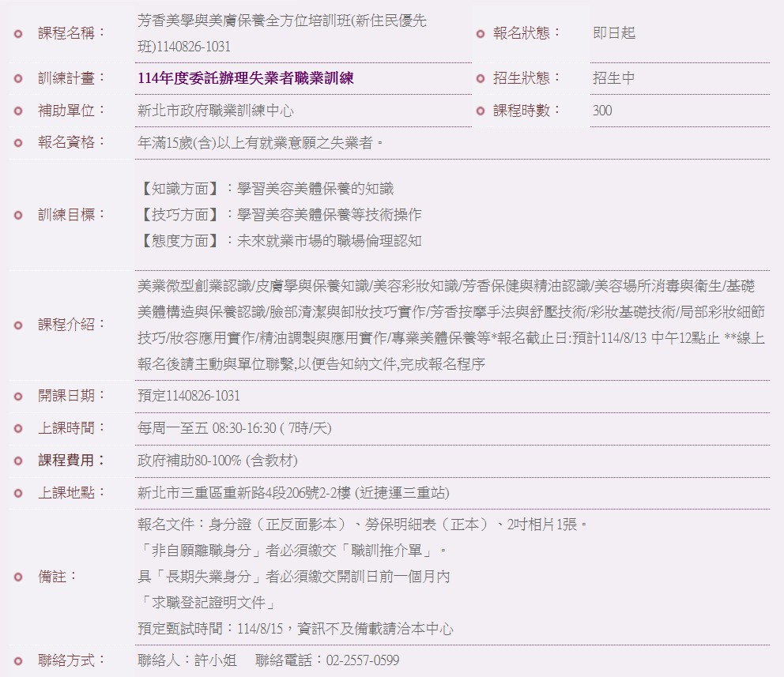Select the bullet icon before 報名狀態
The height and width of the screenshot is (677, 784).
[480, 34]
